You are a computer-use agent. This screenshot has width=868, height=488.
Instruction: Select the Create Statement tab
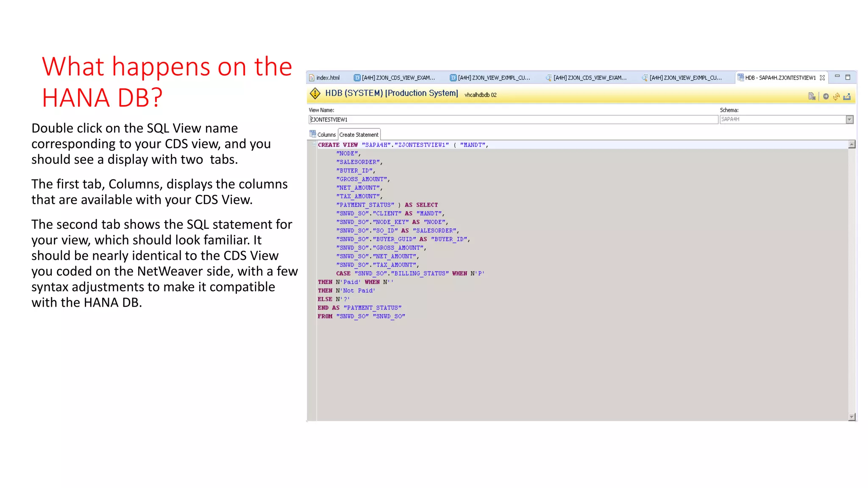(359, 135)
